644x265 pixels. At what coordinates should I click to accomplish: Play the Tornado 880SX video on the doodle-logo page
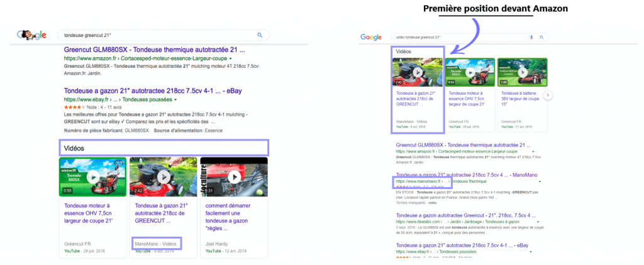point(92,177)
